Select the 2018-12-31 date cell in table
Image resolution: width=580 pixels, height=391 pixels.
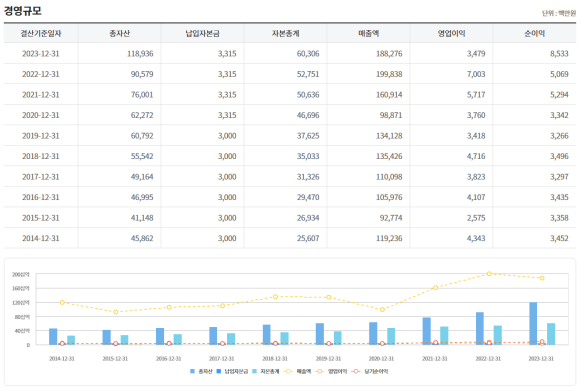tap(41, 156)
